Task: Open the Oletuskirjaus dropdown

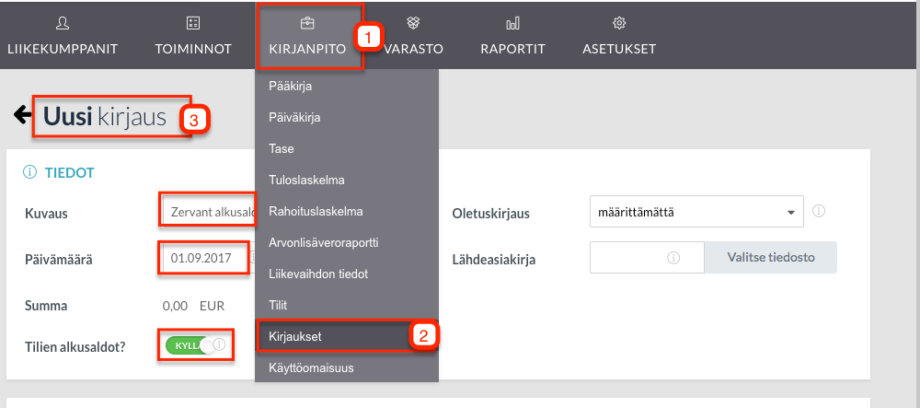Action: pos(696,211)
